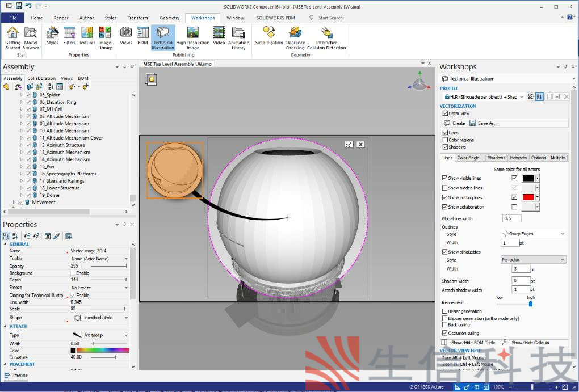The width and height of the screenshot is (579, 392).
Task: Toggle the Shadows checkbox under Vectorization
Action: click(x=445, y=147)
